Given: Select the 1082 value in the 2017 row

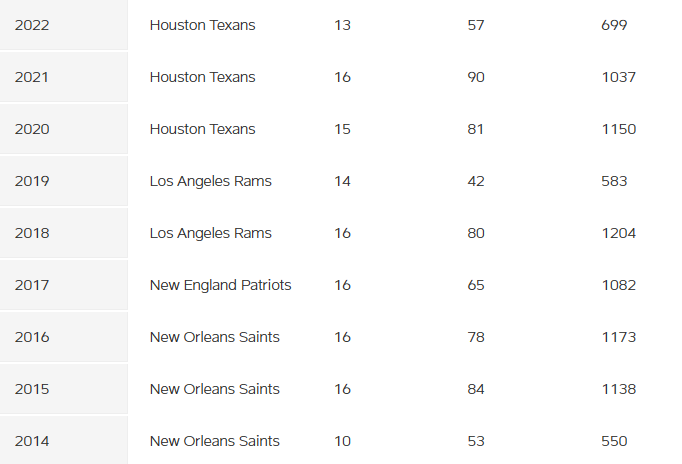Looking at the screenshot, I should (x=619, y=285).
